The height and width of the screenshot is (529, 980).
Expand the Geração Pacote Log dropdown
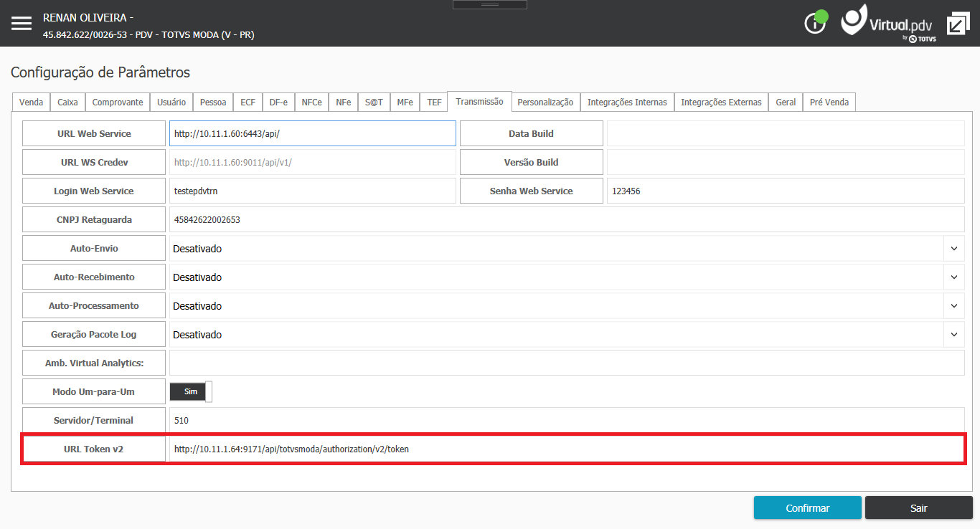pyautogui.click(x=954, y=335)
